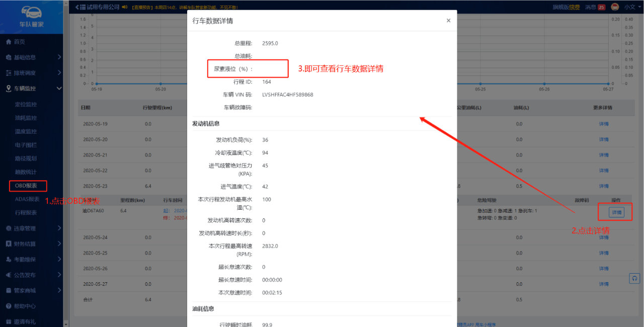Screen dimensions: 644x327
Task: Open 消息 notifications with badge 25
Action: point(595,7)
